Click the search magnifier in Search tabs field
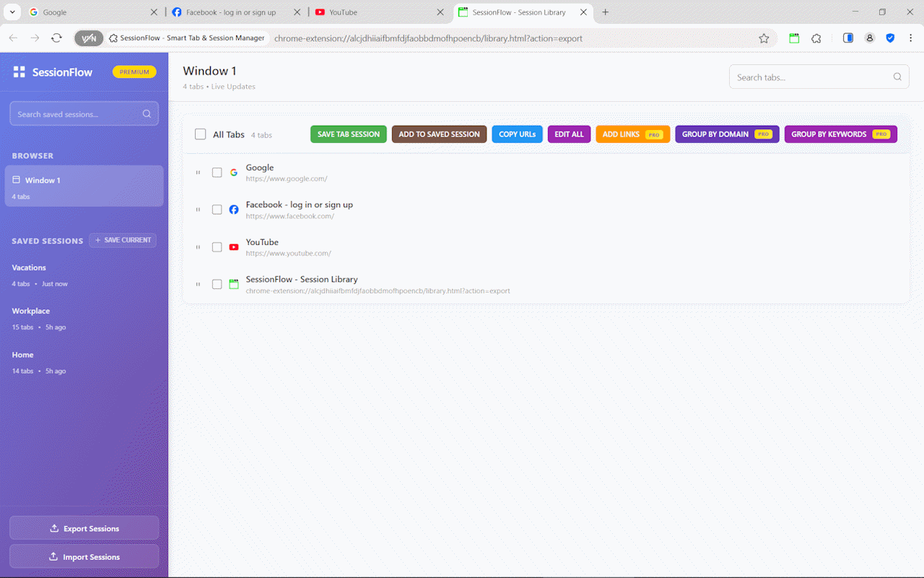 coord(897,77)
